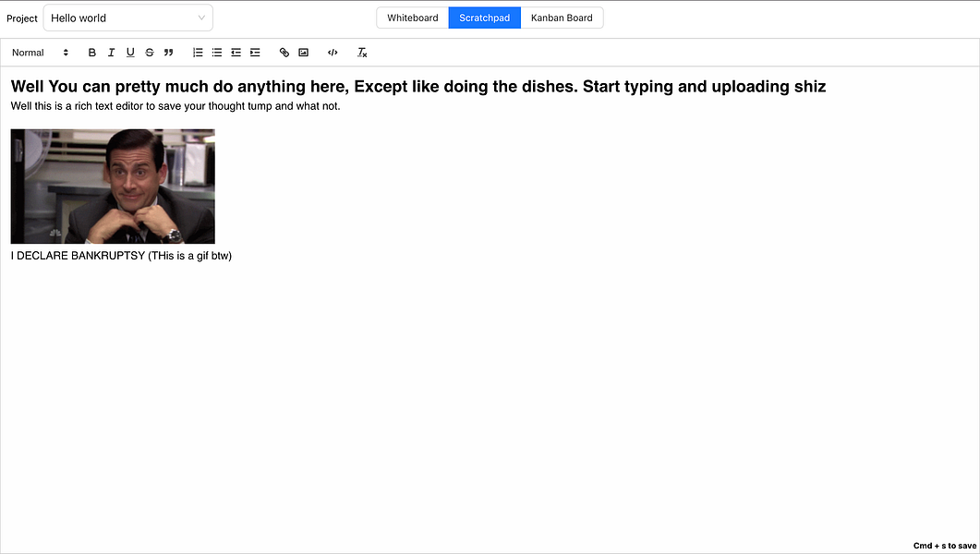980x554 pixels.
Task: Switch to the Kanban Board tab
Action: pyautogui.click(x=562, y=18)
